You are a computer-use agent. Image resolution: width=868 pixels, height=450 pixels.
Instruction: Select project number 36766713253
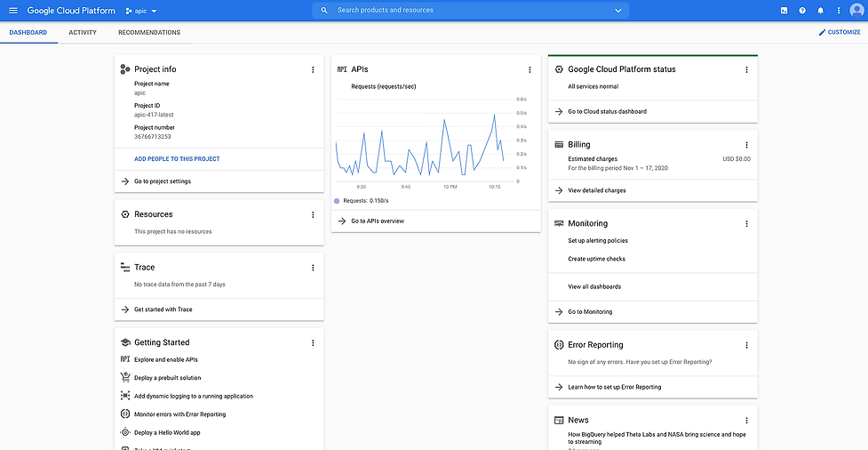[x=152, y=137]
